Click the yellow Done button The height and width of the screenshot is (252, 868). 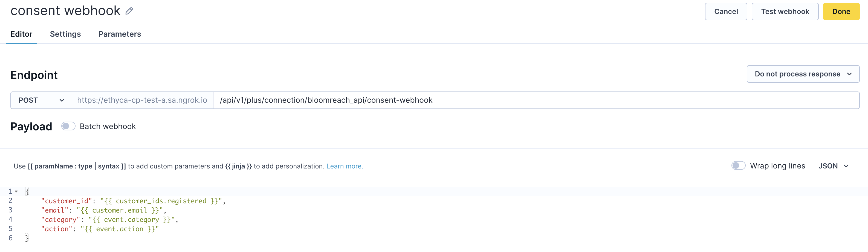click(x=841, y=12)
